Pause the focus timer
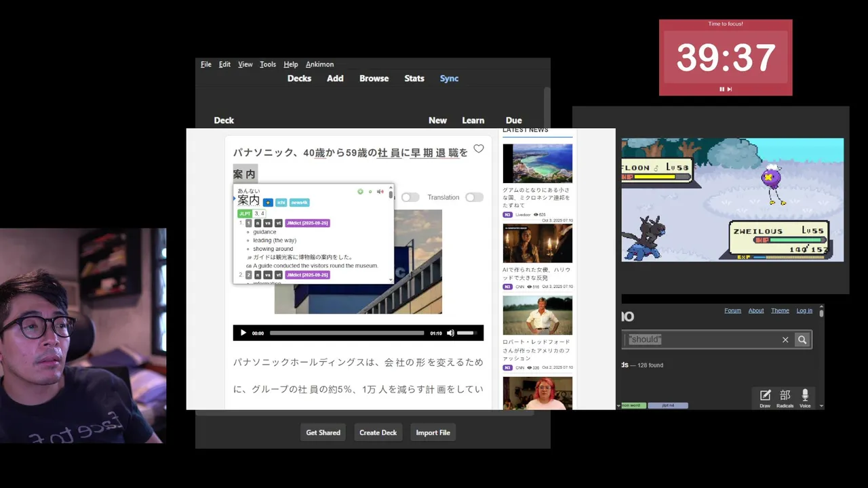The width and height of the screenshot is (868, 488). [722, 89]
